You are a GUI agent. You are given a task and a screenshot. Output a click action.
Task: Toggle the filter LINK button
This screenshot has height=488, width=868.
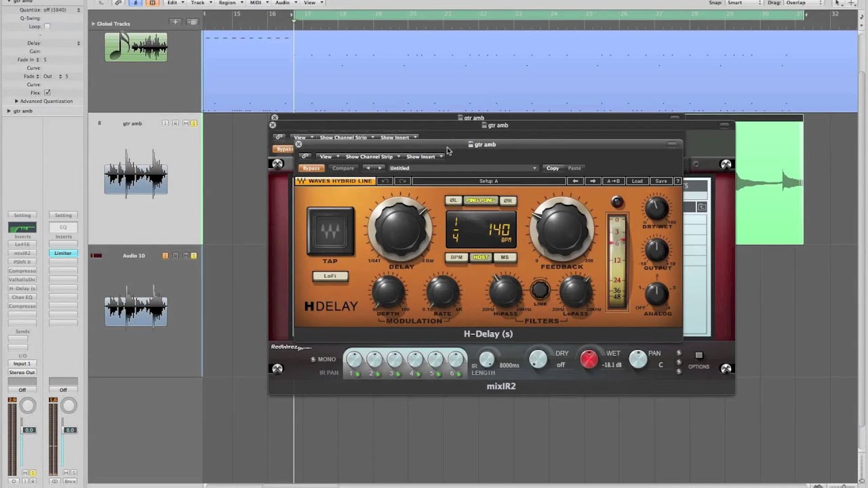pos(540,291)
